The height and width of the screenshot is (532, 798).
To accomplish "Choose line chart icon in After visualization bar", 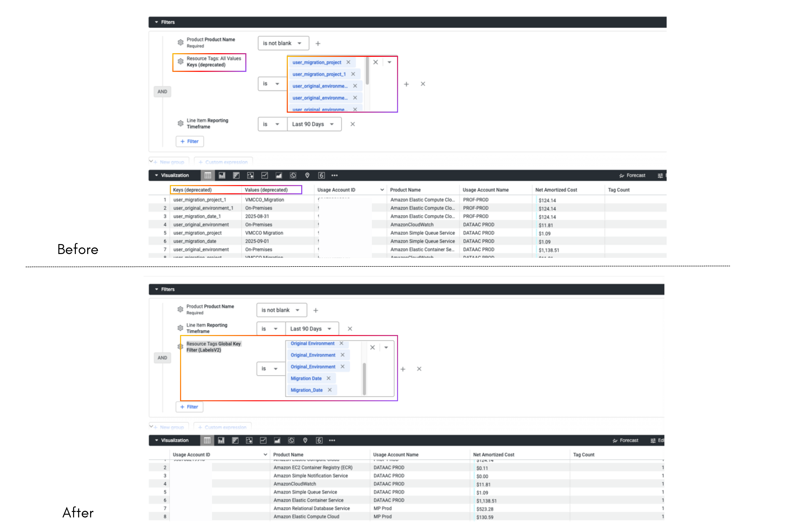I will [263, 440].
